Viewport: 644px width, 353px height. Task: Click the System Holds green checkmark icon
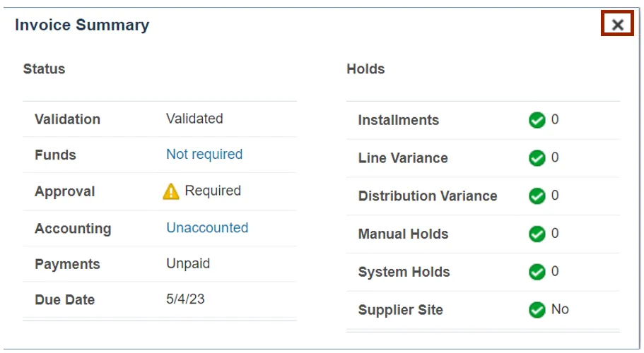537,272
